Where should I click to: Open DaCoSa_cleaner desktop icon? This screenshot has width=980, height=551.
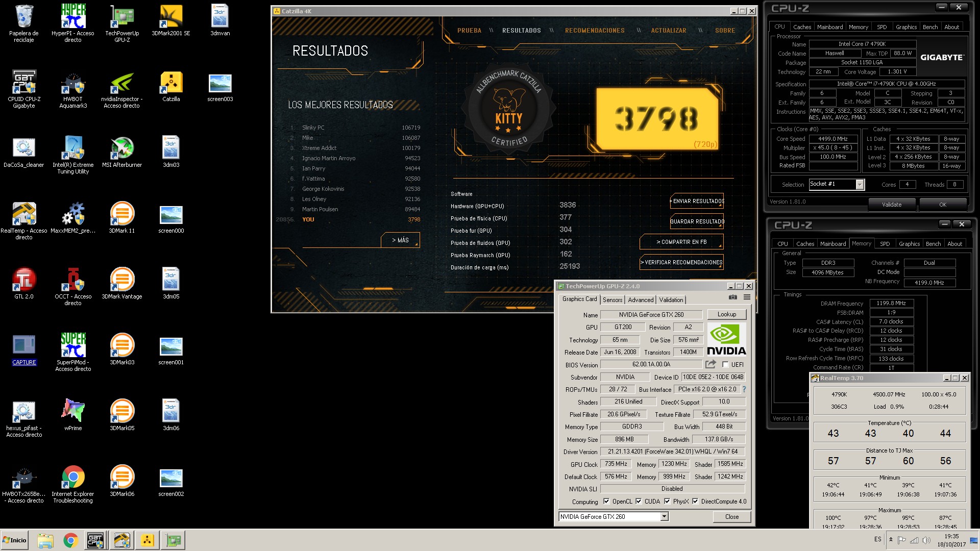[24, 152]
